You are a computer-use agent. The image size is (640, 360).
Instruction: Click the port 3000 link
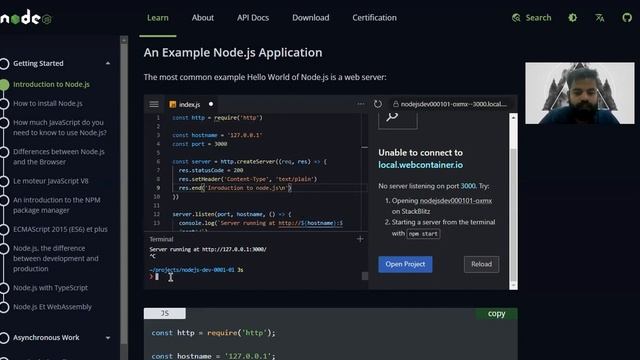click(x=468, y=186)
